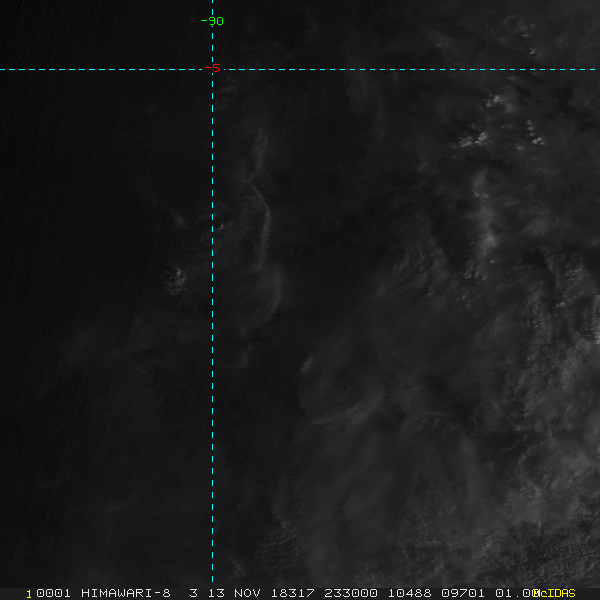Click the green -90 longitude label
The height and width of the screenshot is (600, 600).
click(x=212, y=21)
